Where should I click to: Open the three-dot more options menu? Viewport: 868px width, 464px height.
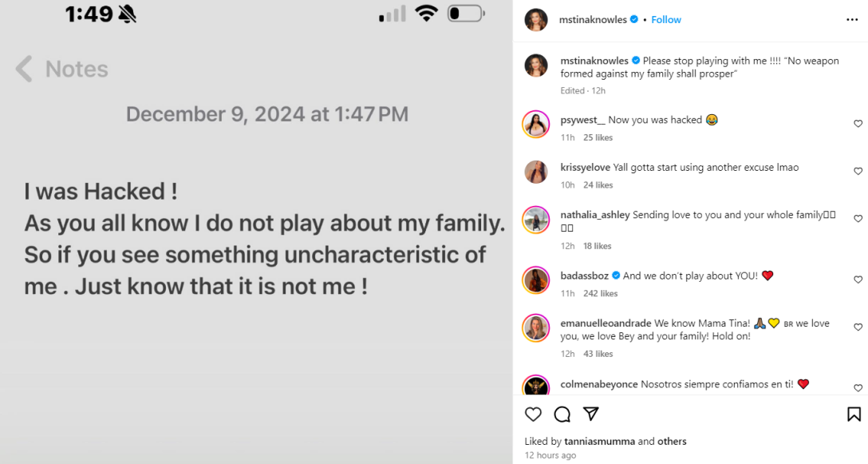coord(852,19)
